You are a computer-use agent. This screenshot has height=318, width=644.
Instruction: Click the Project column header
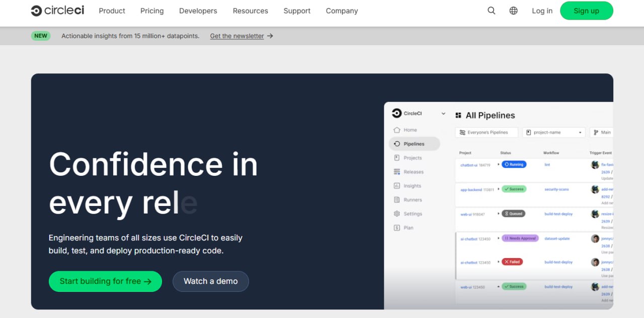coord(465,153)
